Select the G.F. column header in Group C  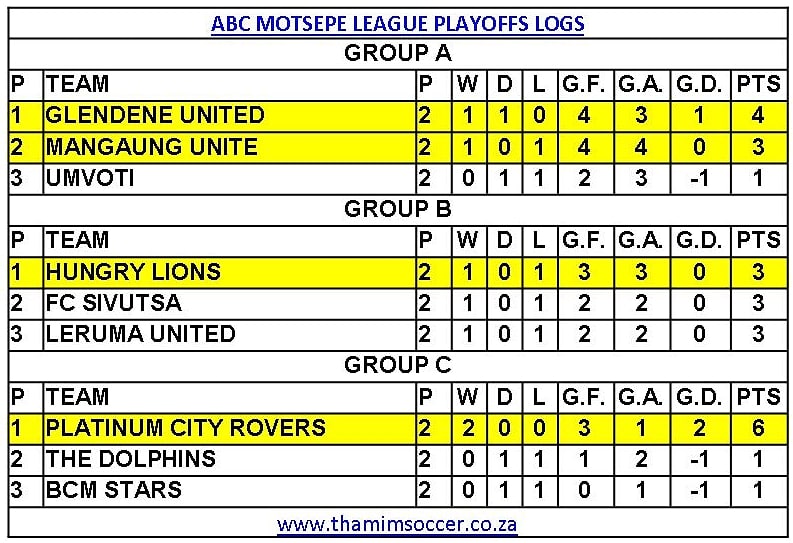583,396
